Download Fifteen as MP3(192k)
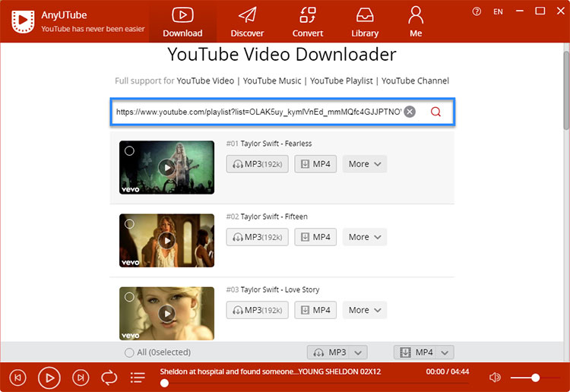The height and width of the screenshot is (392, 570). tap(258, 237)
